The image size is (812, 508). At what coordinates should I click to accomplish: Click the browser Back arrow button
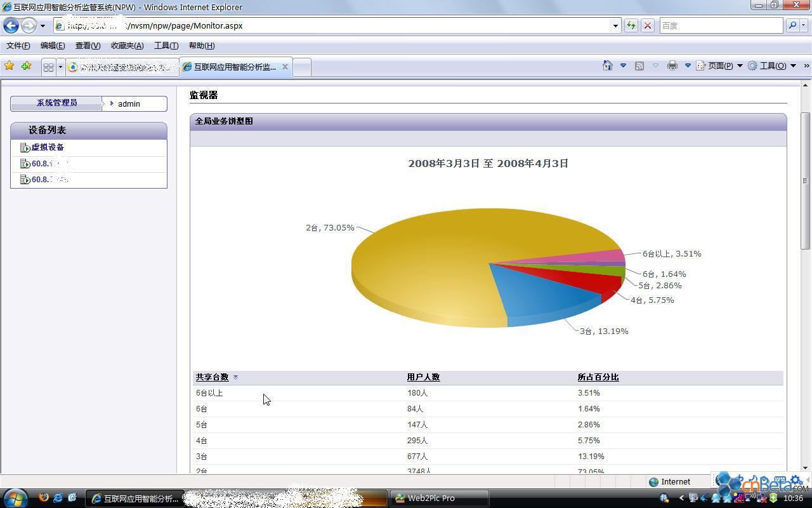coord(11,26)
